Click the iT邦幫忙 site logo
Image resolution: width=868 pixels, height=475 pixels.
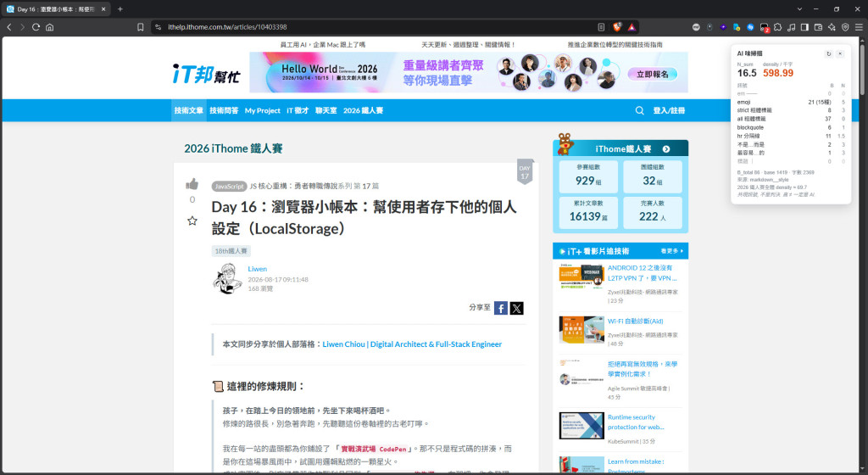[207, 74]
